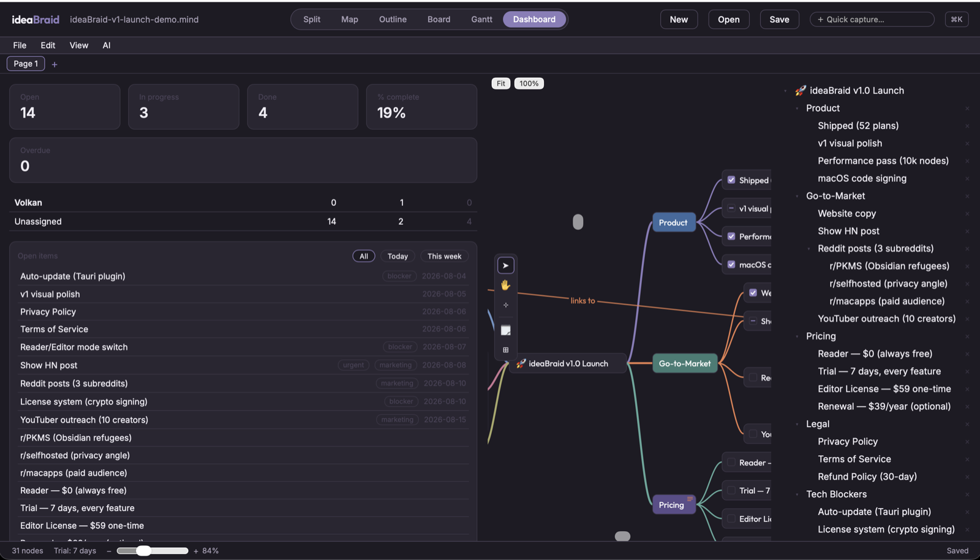Collapse the Pricing branch in outline
Screen dimensions: 980x560
(x=797, y=336)
